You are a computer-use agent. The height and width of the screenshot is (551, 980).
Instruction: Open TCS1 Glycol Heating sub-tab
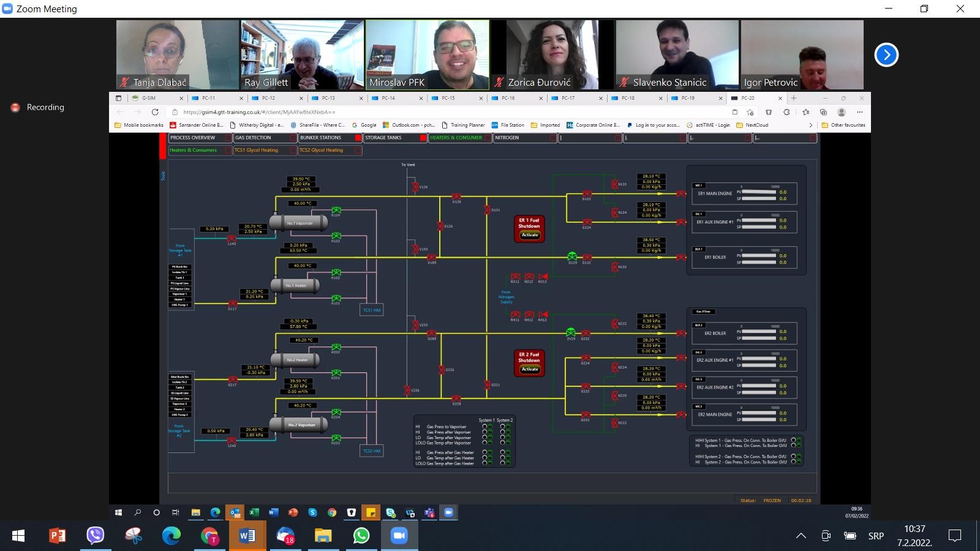click(x=265, y=150)
